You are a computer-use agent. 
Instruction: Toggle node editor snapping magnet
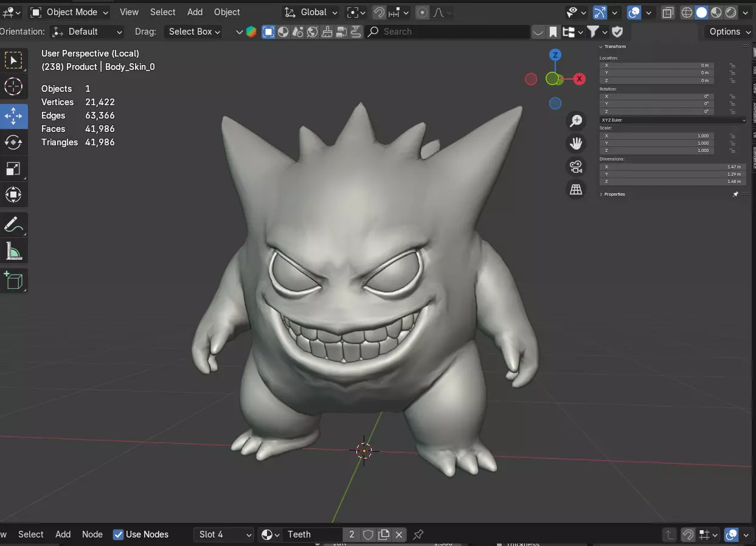688,534
